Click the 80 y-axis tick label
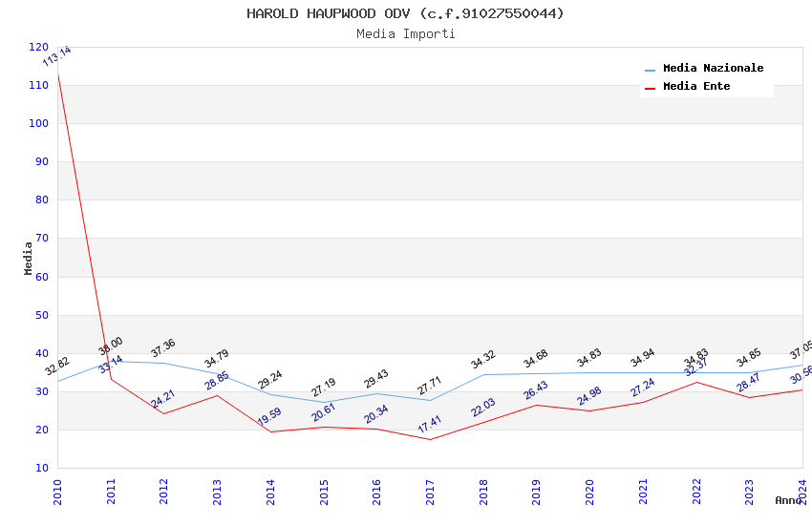Image resolution: width=812 pixels, height=525 pixels. (42, 200)
